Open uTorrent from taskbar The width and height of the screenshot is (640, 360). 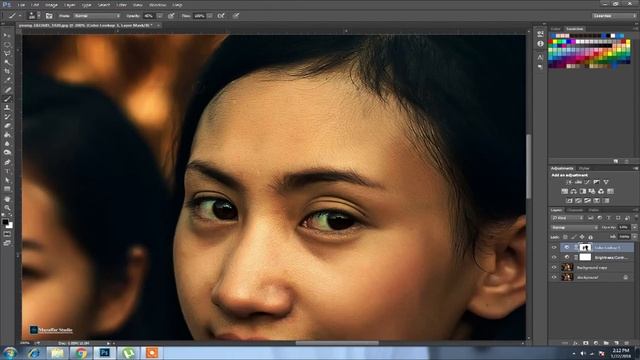[128, 353]
